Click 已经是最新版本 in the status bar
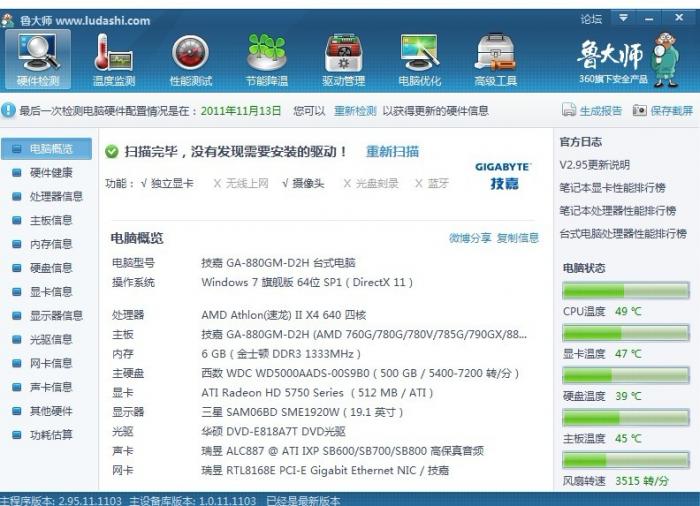Image resolution: width=700 pixels, height=506 pixels. coord(303,501)
